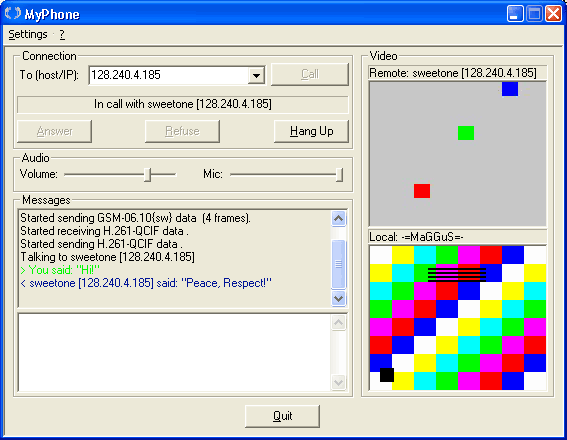Image resolution: width=567 pixels, height=440 pixels.
Task: Click the black square in local video
Action: point(387,375)
